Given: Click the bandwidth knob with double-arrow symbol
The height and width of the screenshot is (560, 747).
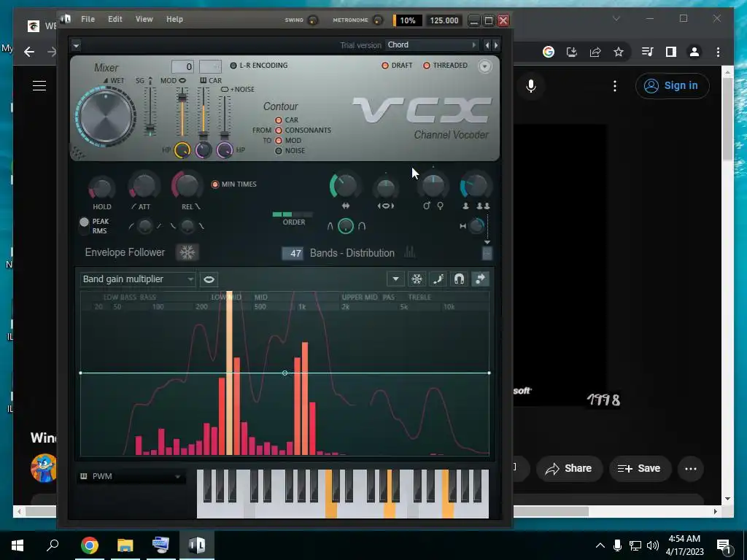Looking at the screenshot, I should click(x=345, y=186).
